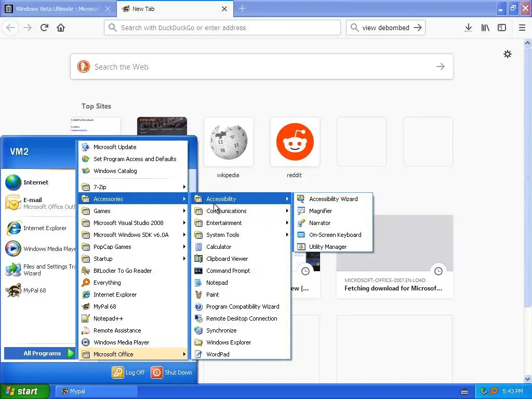
Task: Open new tab page settings gear
Action: 507,54
